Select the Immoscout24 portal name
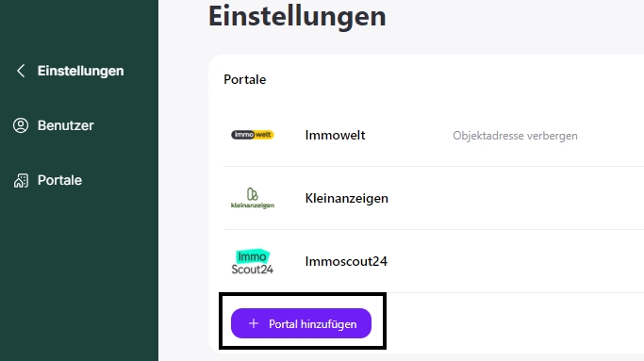Screen dimensions: 644x361 point(346,261)
